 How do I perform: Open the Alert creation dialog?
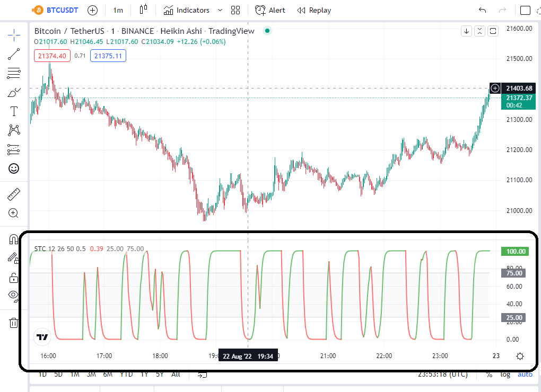point(270,11)
